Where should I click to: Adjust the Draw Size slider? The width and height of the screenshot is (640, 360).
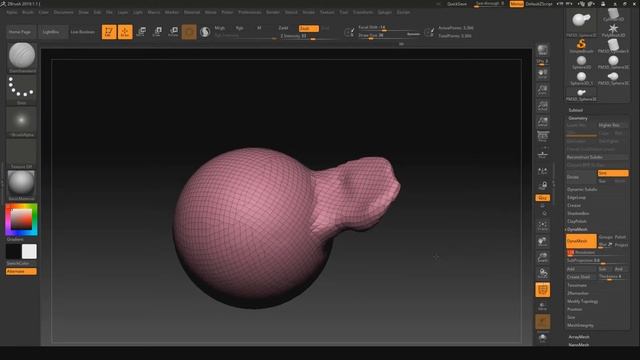(x=388, y=36)
